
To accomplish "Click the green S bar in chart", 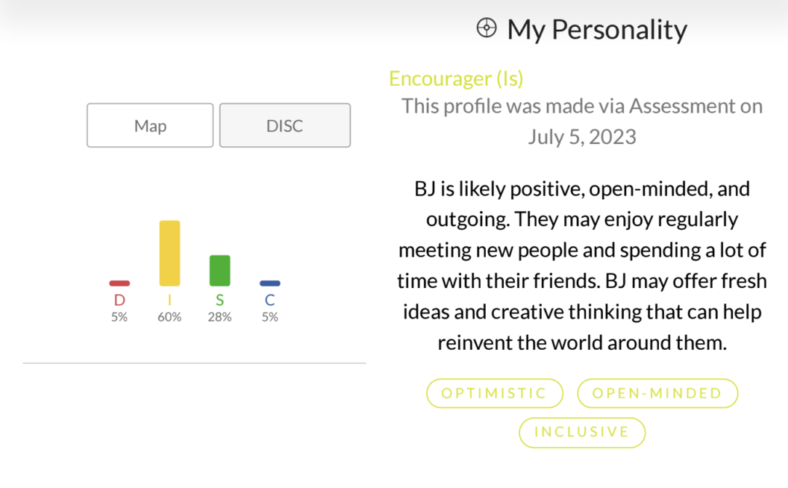I will click(x=219, y=270).
